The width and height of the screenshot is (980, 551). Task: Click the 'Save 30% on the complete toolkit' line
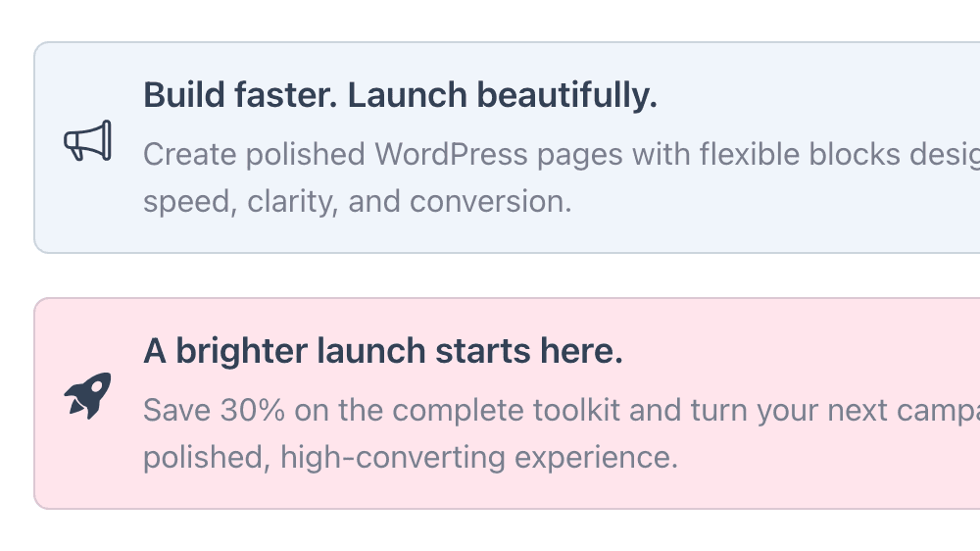(x=562, y=410)
